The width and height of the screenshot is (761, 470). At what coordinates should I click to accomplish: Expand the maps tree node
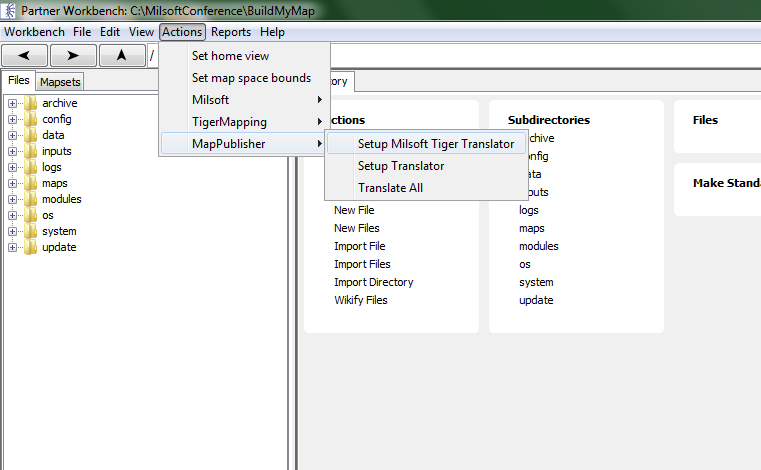(12, 184)
